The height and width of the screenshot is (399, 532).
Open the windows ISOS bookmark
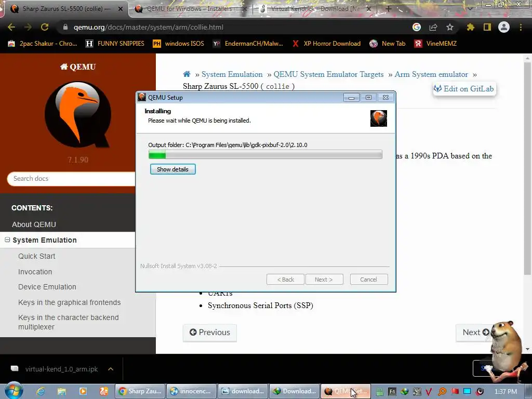point(179,44)
